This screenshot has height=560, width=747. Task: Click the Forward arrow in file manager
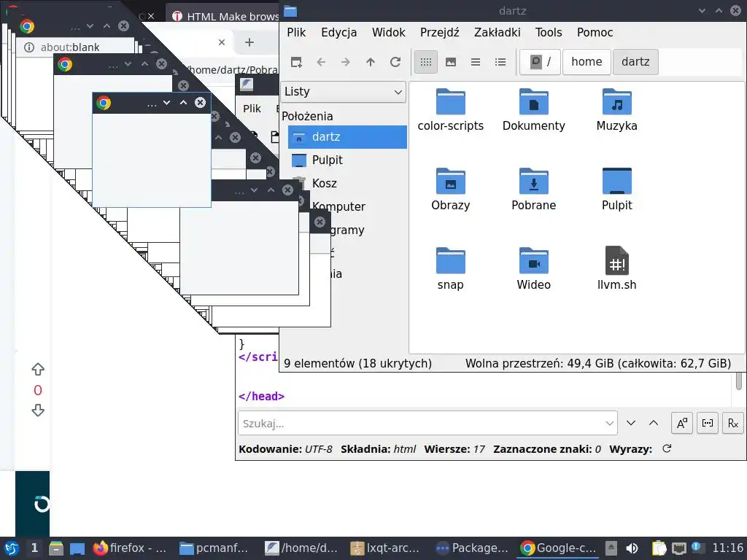click(x=346, y=62)
